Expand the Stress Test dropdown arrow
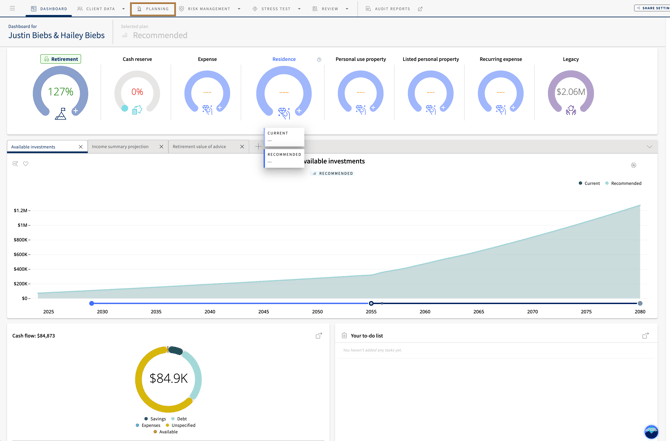This screenshot has height=441, width=670. [299, 9]
